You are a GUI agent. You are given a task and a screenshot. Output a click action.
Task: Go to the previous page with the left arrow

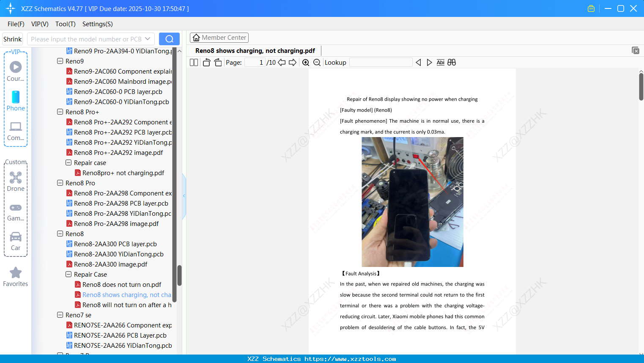[x=282, y=63]
